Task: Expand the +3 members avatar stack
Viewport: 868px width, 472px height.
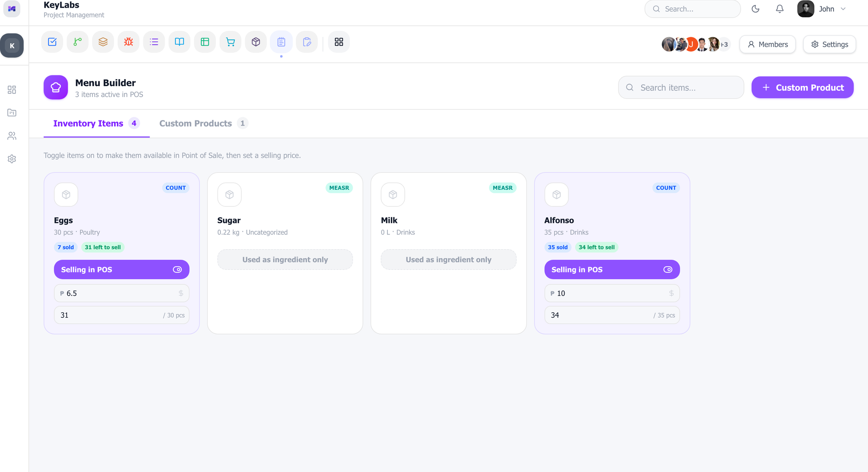Action: click(724, 44)
